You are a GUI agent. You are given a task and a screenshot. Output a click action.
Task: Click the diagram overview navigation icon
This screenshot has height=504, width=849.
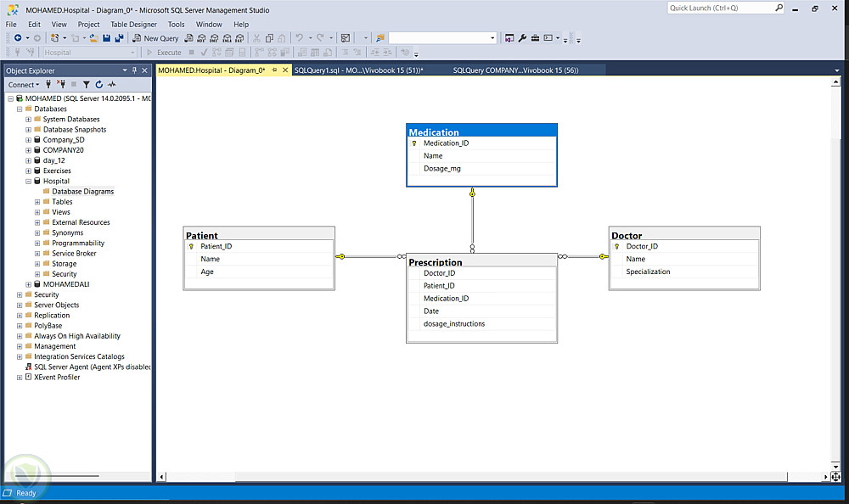click(836, 477)
